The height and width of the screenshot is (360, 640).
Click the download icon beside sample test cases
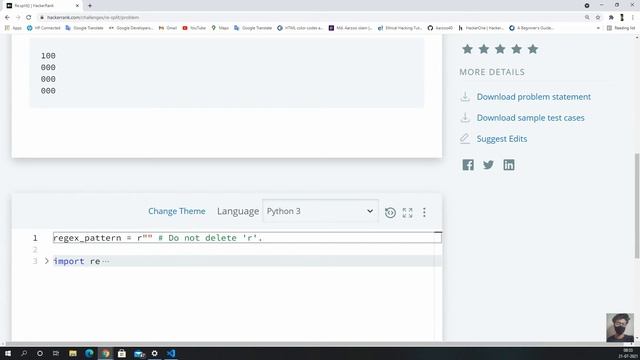click(465, 118)
